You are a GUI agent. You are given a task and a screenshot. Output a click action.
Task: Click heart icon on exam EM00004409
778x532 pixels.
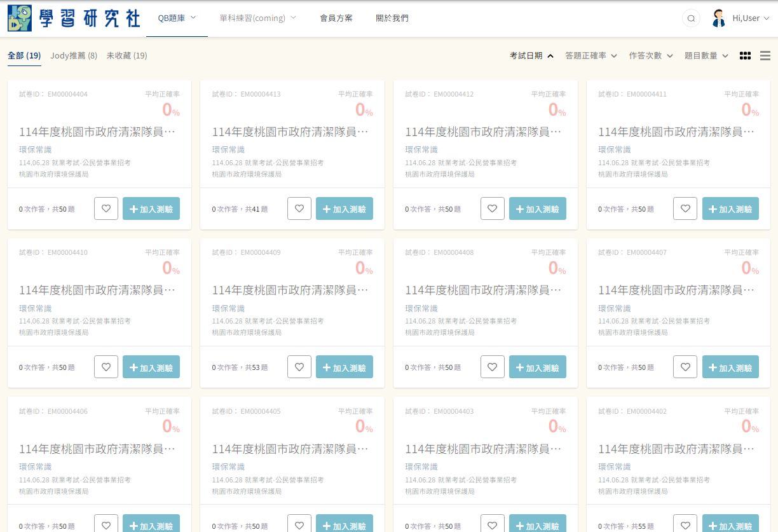point(299,367)
